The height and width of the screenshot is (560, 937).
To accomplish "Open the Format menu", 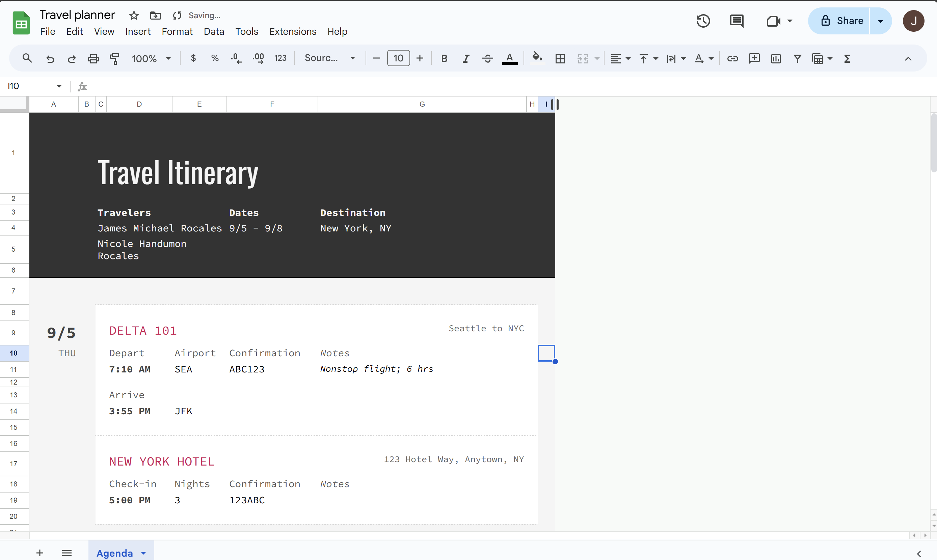I will point(177,31).
